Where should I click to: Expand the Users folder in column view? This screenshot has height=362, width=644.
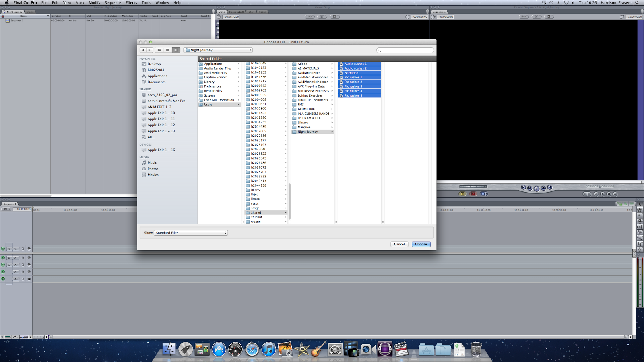(238, 105)
